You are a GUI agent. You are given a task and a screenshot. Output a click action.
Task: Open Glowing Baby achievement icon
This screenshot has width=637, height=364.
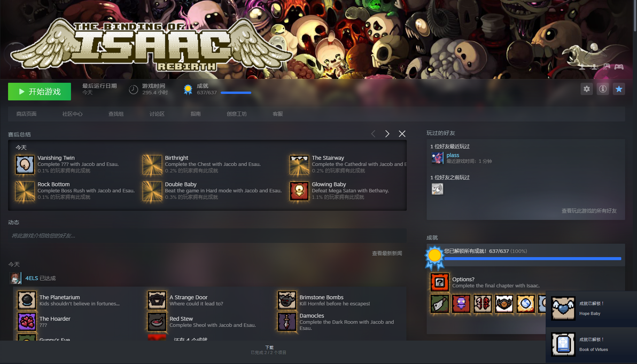[x=299, y=191]
